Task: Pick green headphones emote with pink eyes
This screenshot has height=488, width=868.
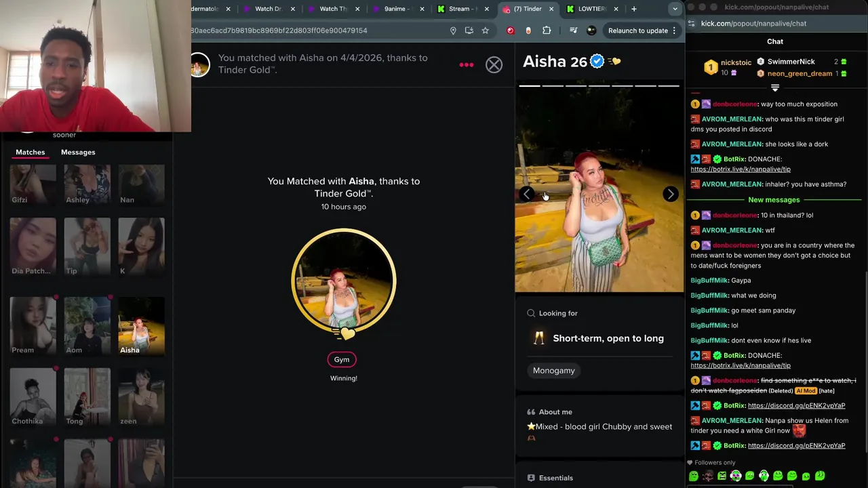Action: click(736, 476)
